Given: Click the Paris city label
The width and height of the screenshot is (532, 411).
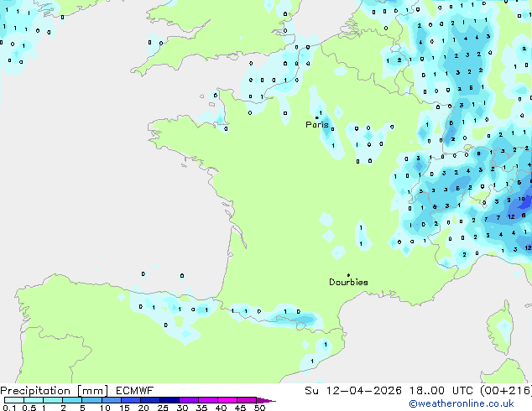Looking at the screenshot, I should coord(317,125).
